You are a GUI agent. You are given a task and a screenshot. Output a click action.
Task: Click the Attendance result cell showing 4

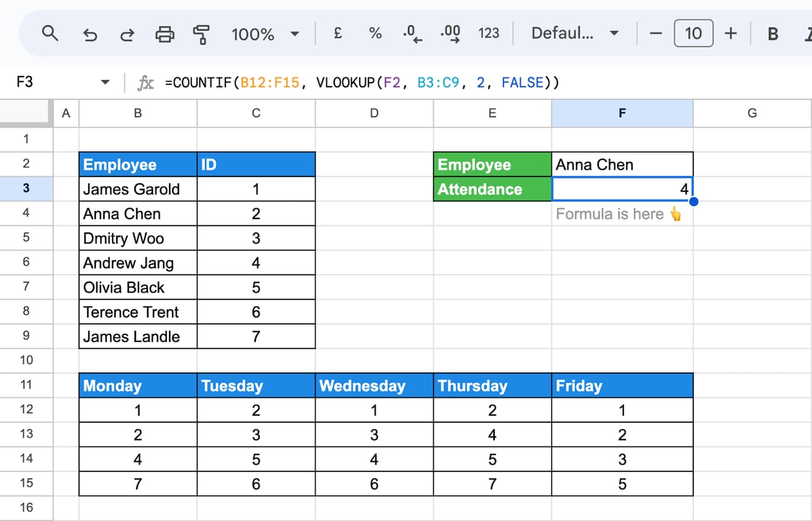point(622,189)
